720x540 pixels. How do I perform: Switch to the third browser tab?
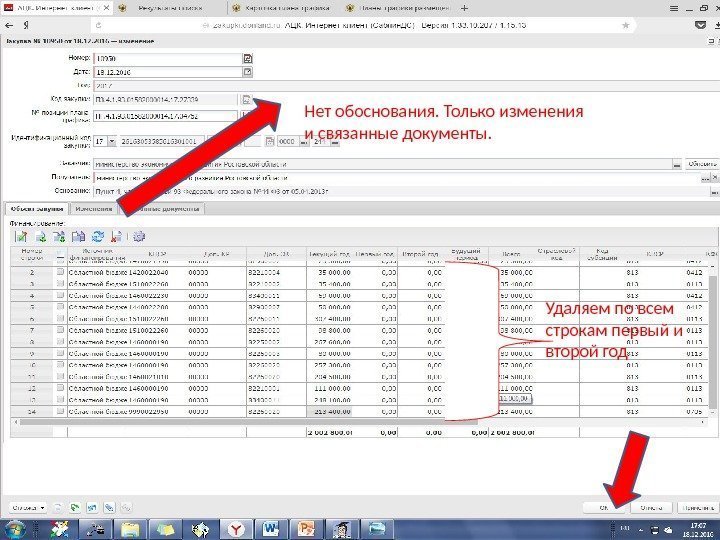[x=285, y=8]
